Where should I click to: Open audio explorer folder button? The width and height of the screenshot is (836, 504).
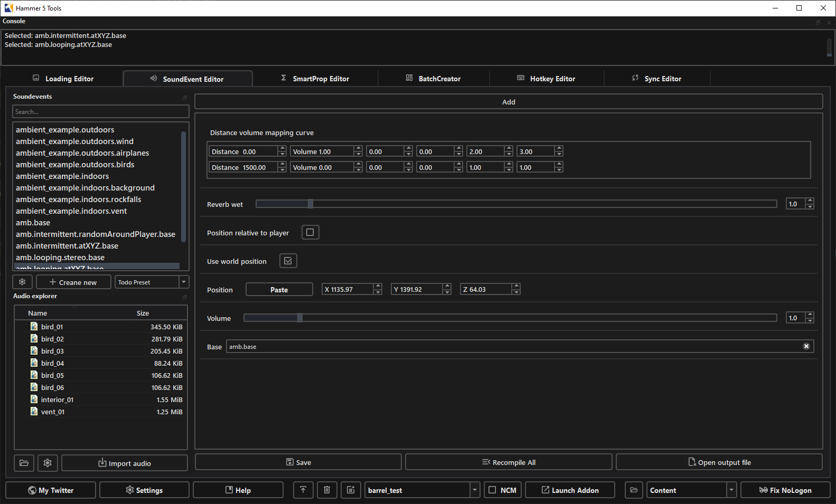(x=24, y=463)
